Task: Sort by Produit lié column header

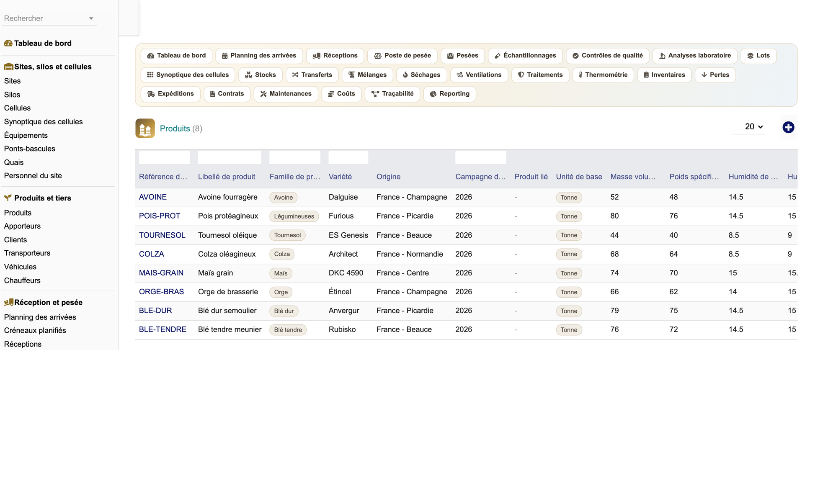Action: pos(531,177)
